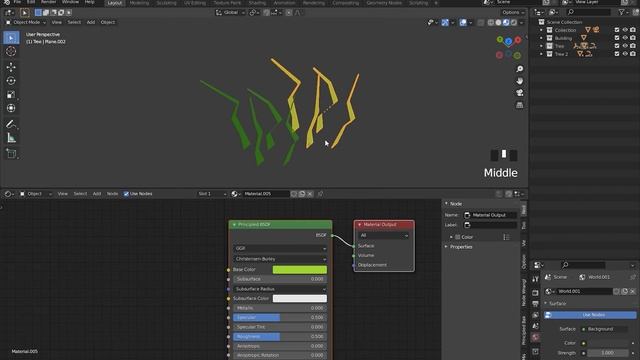Expand the Properties panel in node sidebar
This screenshot has width=640, height=360.
(x=461, y=247)
